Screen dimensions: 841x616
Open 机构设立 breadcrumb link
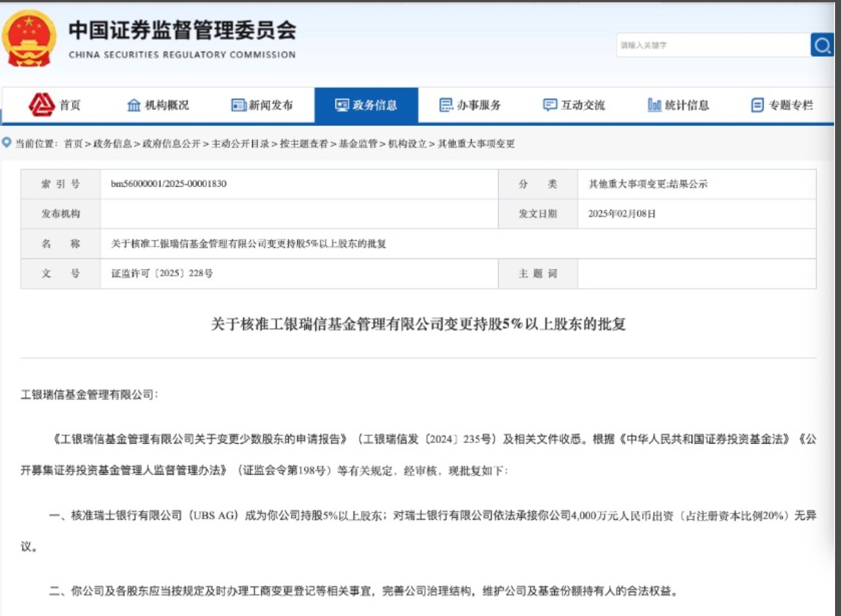pos(407,143)
